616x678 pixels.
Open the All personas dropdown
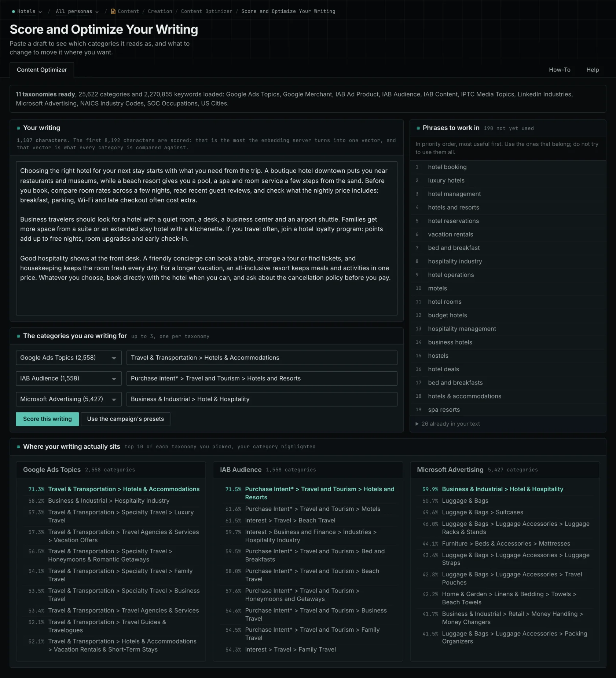[77, 11]
